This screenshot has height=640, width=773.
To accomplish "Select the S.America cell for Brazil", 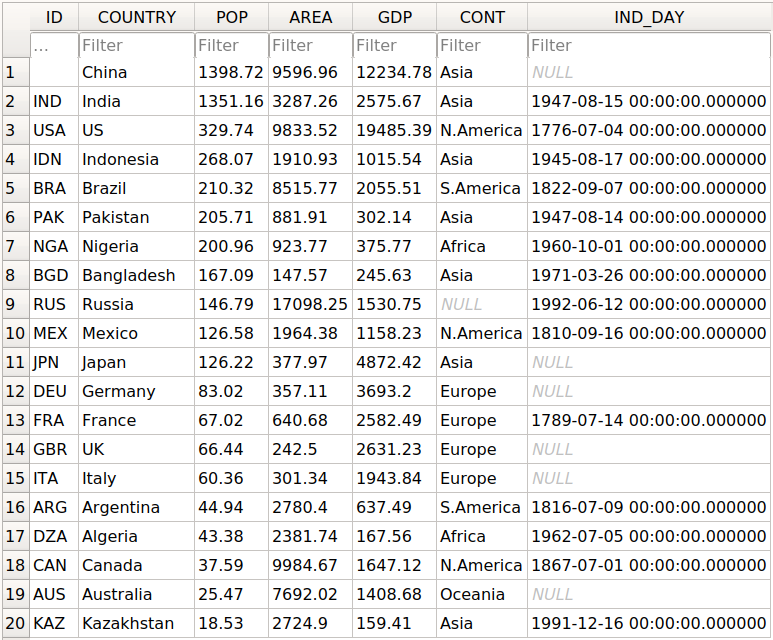I will (x=482, y=188).
